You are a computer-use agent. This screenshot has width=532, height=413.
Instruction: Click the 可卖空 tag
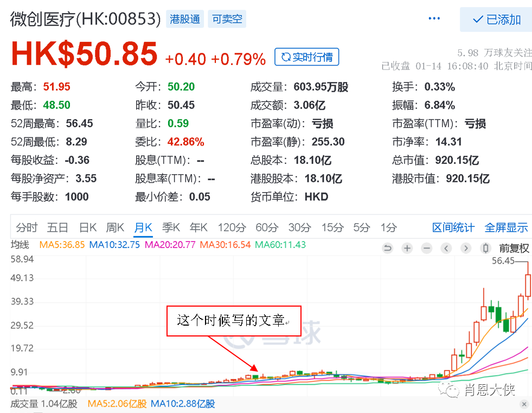[227, 19]
